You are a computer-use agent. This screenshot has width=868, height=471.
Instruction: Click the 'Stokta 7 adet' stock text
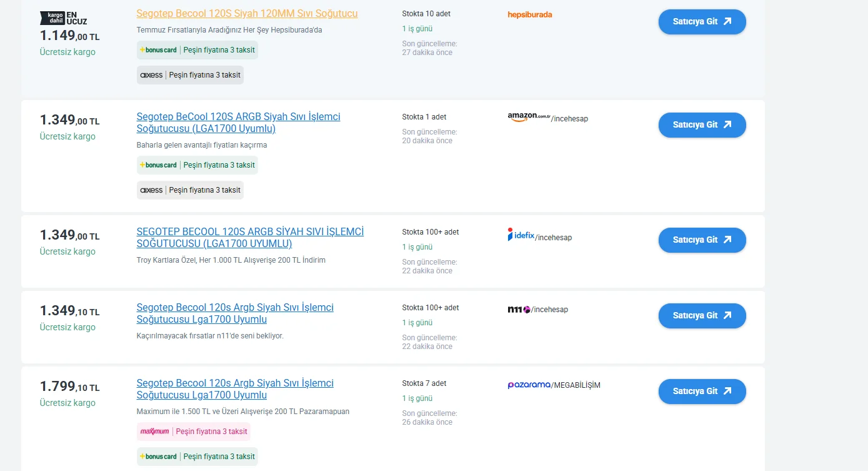tap(424, 383)
